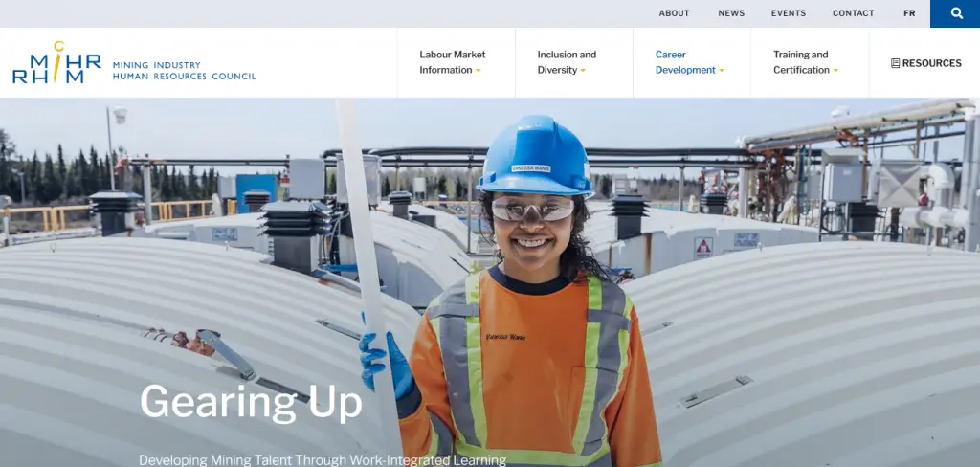Go to the News page

[x=731, y=13]
